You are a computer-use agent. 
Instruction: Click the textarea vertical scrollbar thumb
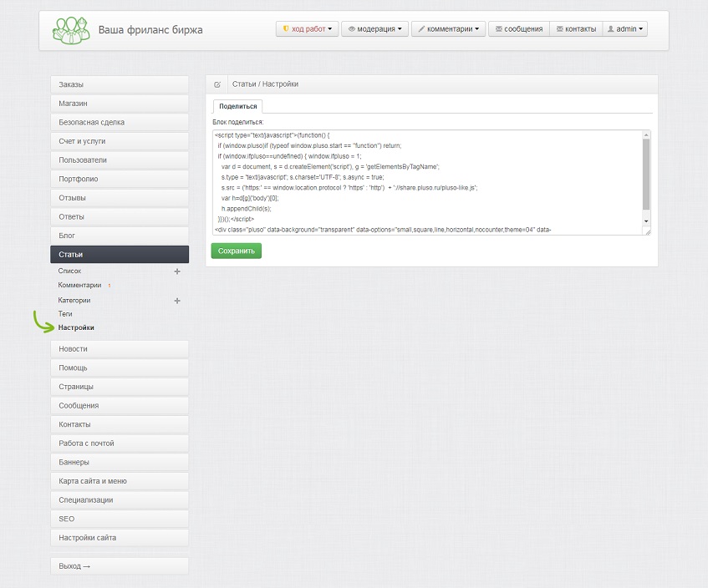(646, 175)
